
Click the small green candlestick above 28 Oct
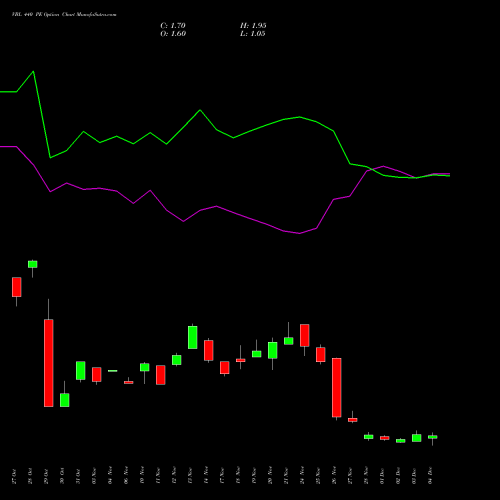click(33, 264)
